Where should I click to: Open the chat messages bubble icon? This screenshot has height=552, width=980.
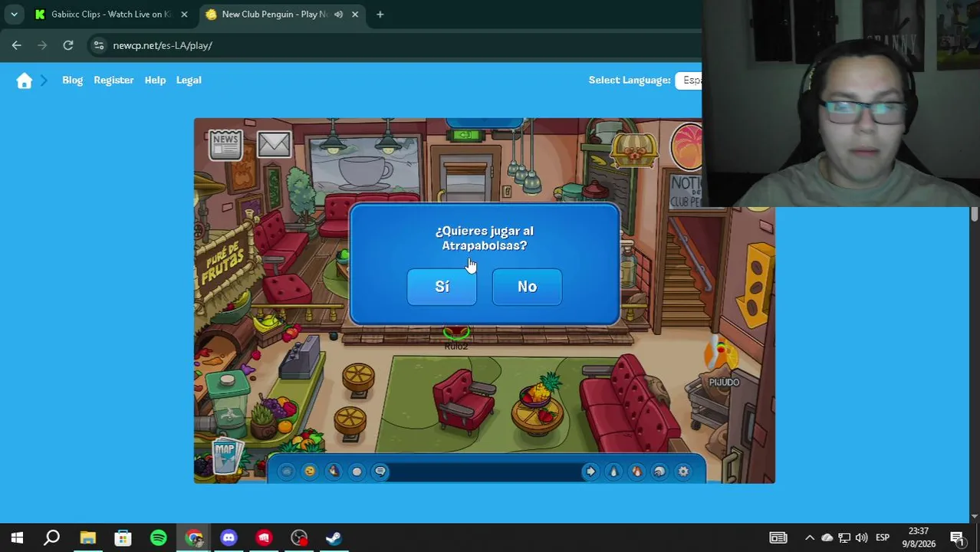tap(380, 472)
